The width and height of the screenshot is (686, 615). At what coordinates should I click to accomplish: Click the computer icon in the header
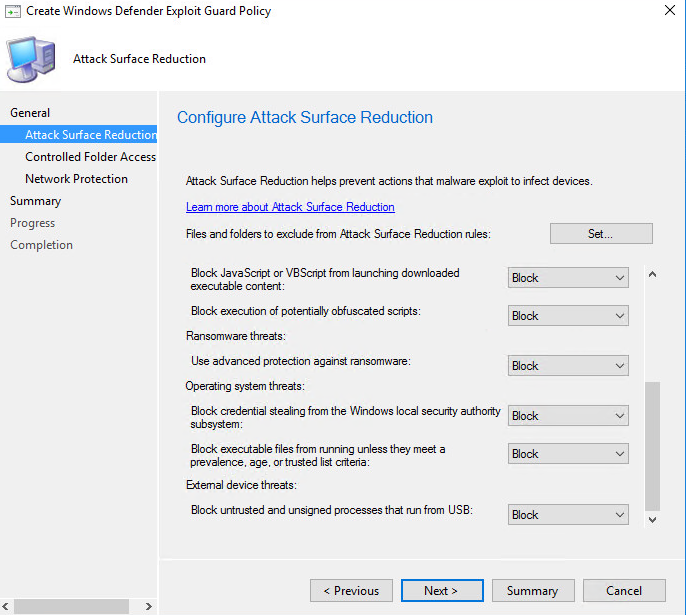coord(31,59)
